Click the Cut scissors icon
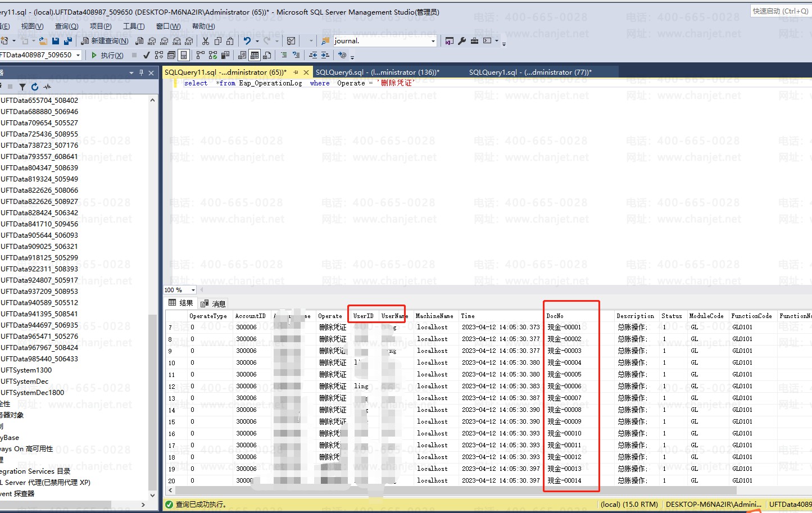812x513 pixels. click(205, 41)
